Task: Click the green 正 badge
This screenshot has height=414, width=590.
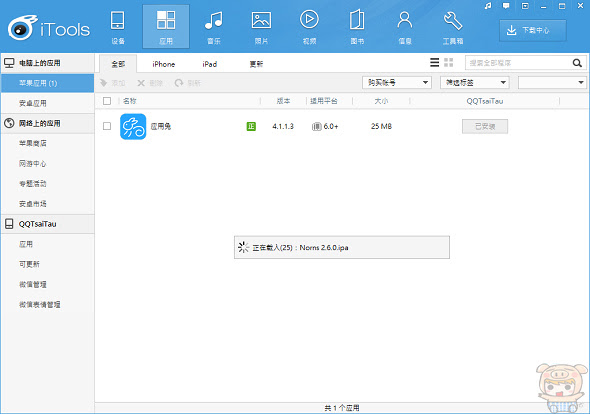Action: click(x=251, y=126)
